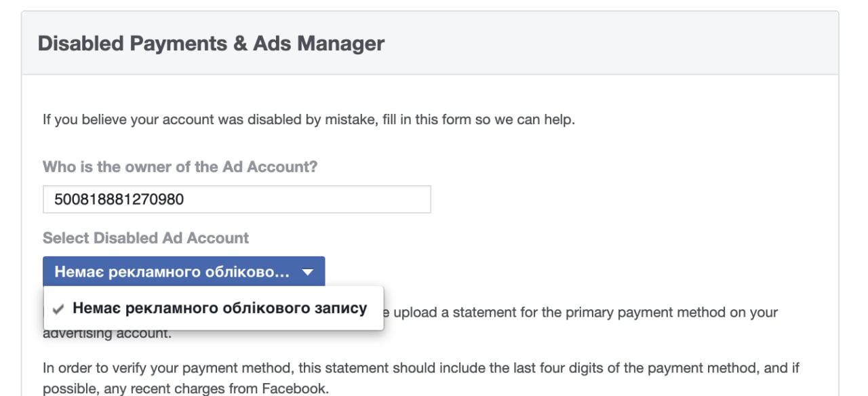This screenshot has height=396, width=868.
Task: Click 'advertising account.' text below the dropdown
Action: click(x=108, y=334)
